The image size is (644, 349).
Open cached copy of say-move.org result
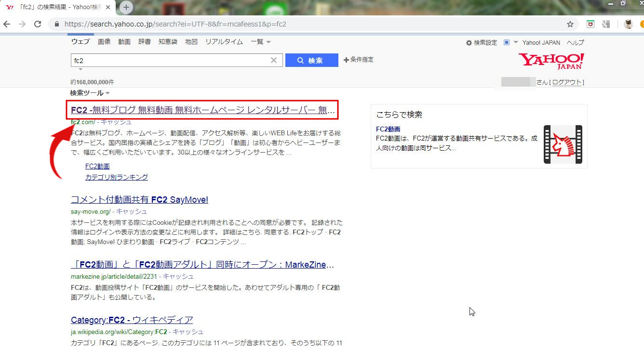tap(132, 212)
